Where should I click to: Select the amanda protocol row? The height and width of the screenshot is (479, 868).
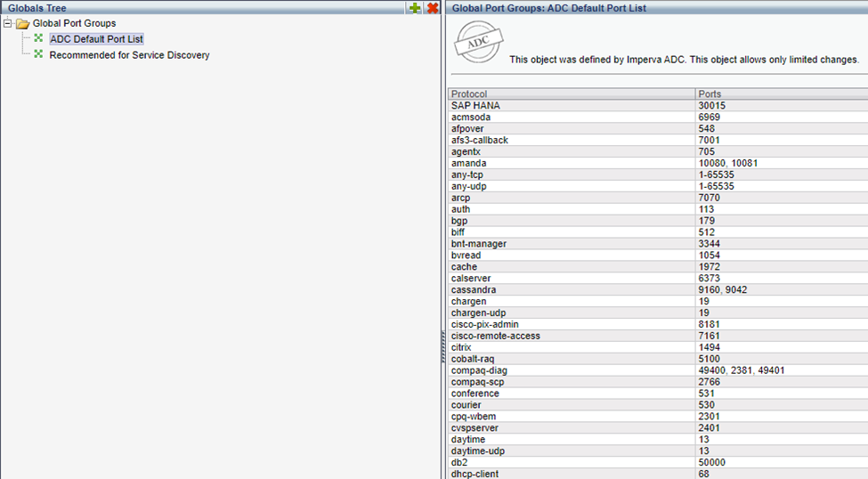click(658, 163)
